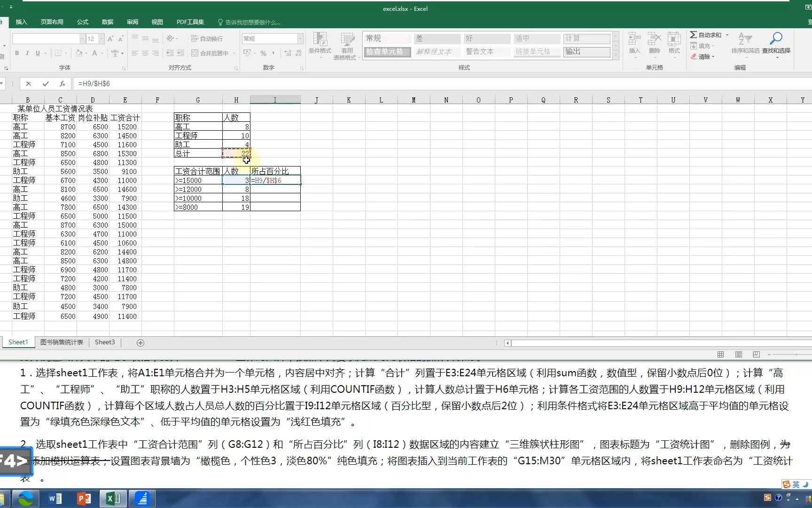The image size is (812, 508).
Task: Apply percent style to the cell
Action: click(x=264, y=53)
